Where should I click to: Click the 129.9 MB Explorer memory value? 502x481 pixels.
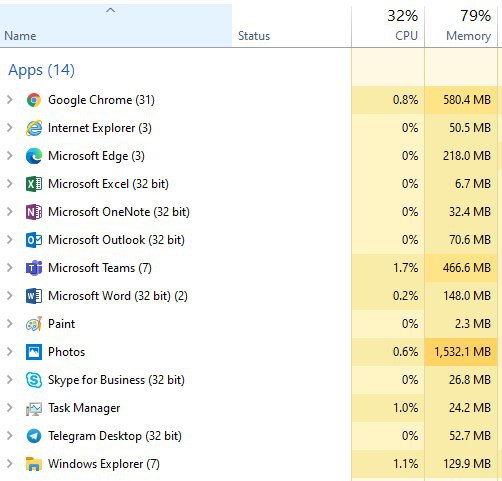tap(467, 464)
